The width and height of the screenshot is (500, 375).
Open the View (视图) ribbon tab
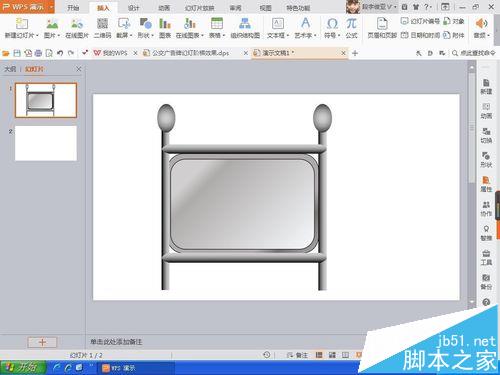pos(266,8)
